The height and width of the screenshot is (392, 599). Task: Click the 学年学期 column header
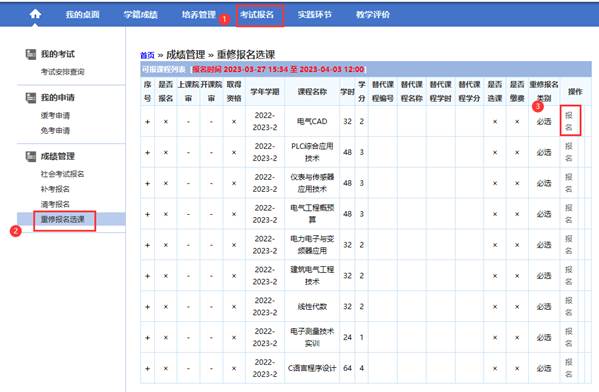pyautogui.click(x=265, y=92)
